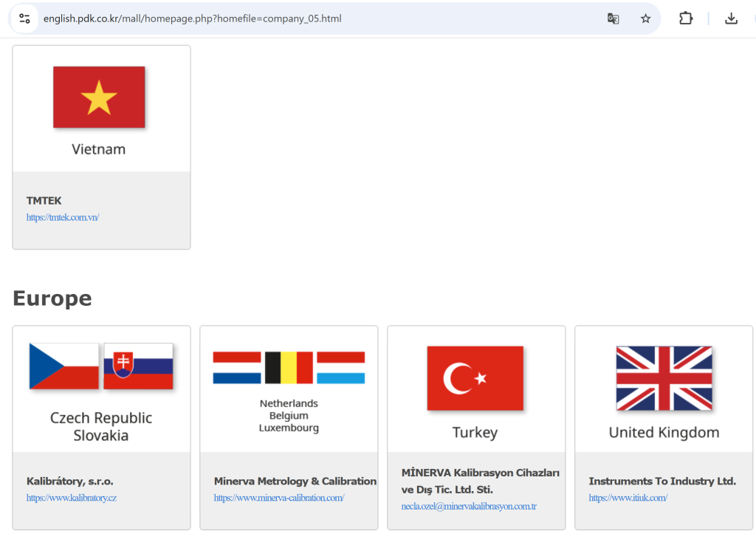Open the translate page icon
This screenshot has width=756, height=534.
(613, 18)
